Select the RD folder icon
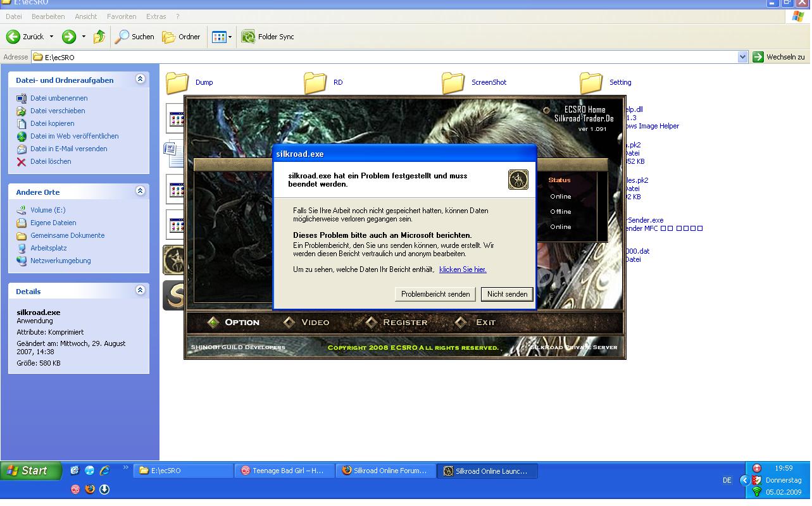Screen dimensions: 812x506 [x=315, y=82]
